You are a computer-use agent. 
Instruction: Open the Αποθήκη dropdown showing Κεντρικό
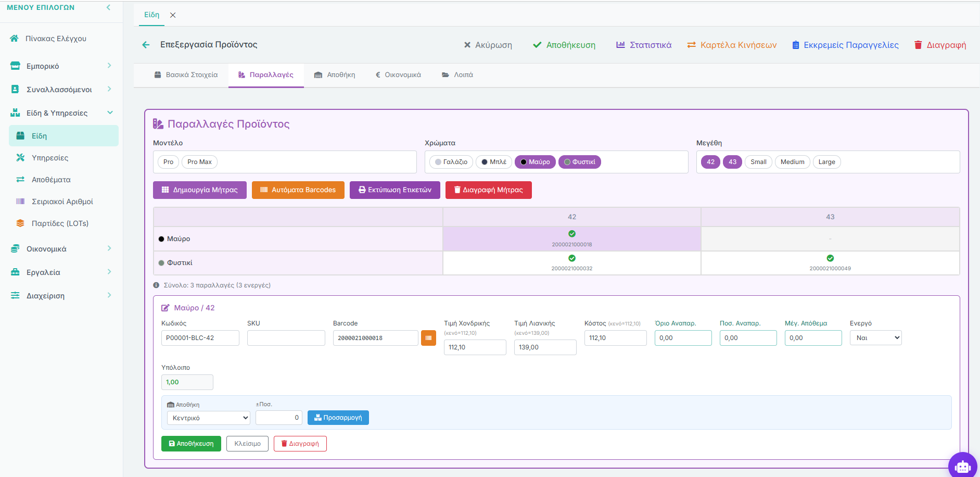pyautogui.click(x=208, y=418)
